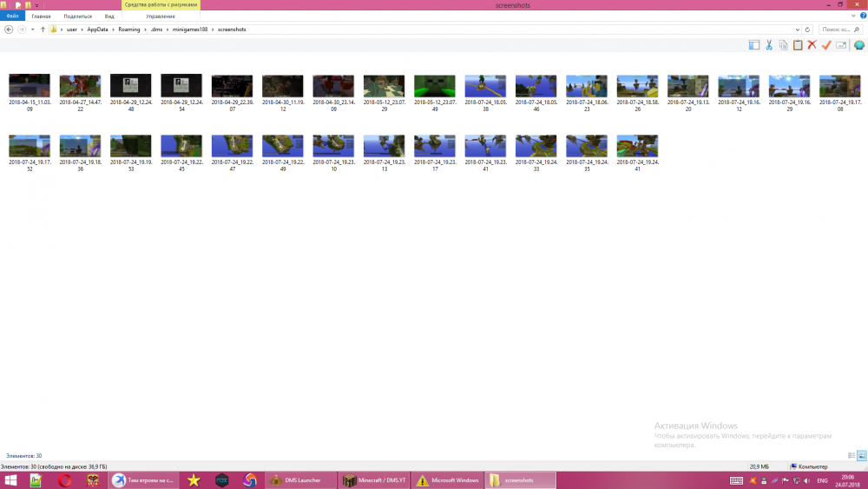The width and height of the screenshot is (868, 489).
Task: Click the Paste clipboard icon
Action: [x=798, y=45]
